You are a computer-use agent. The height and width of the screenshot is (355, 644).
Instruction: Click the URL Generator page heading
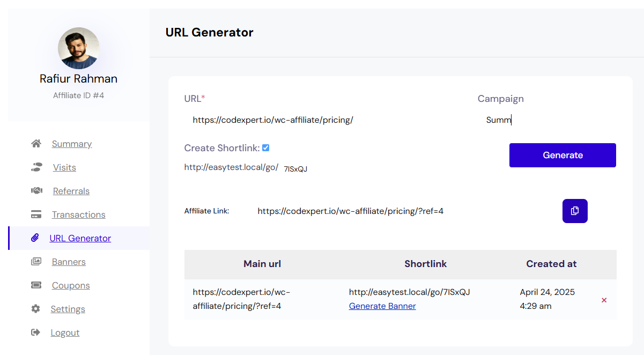tap(210, 33)
